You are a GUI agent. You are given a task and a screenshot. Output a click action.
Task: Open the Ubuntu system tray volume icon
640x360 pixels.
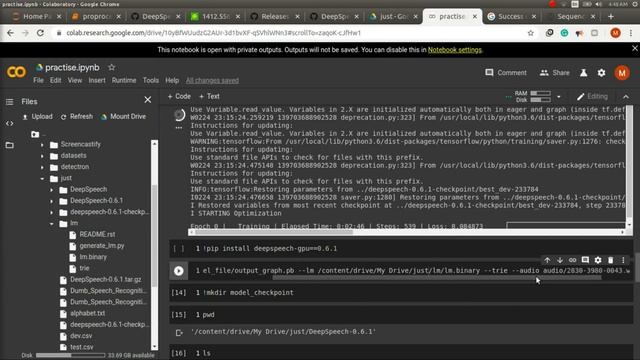(x=598, y=4)
